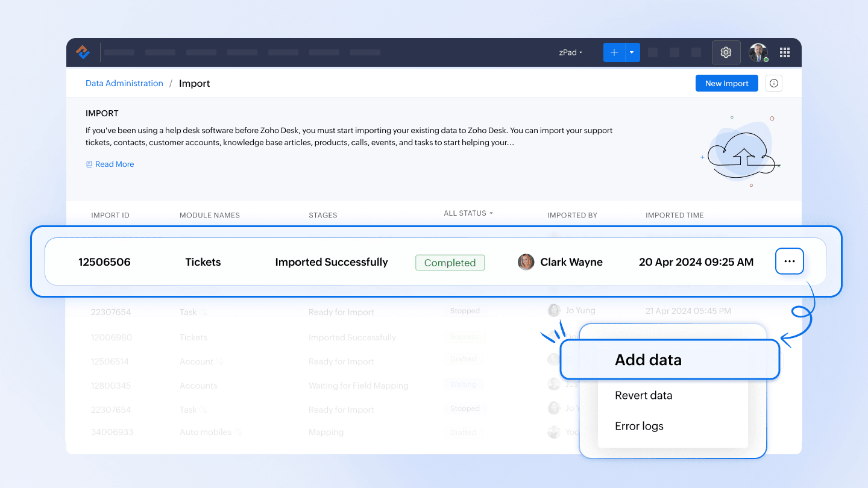
Task: Click the Completed status badge
Action: tap(450, 263)
